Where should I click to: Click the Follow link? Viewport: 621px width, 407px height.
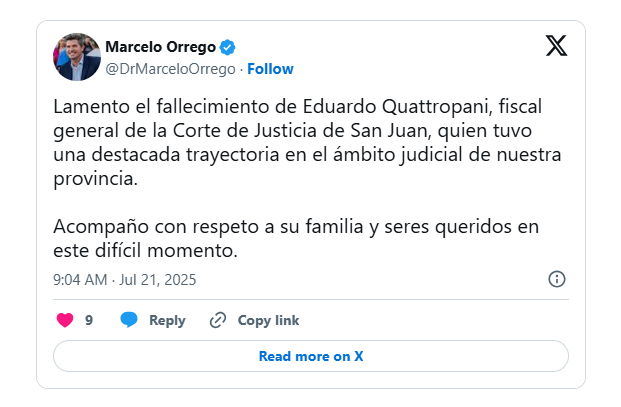click(x=270, y=69)
